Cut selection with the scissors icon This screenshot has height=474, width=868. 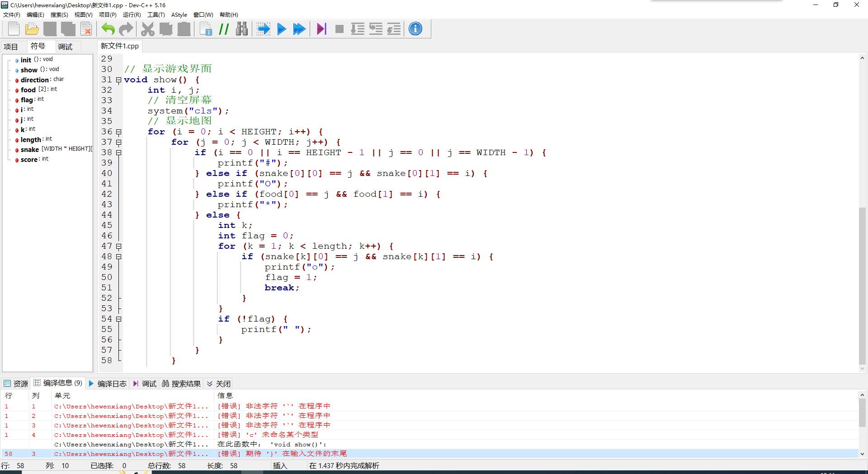click(147, 29)
